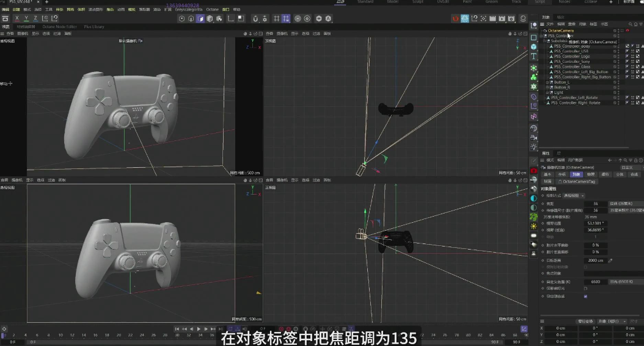This screenshot has height=346, width=644.
Task: Click the search icon in Objects panel
Action: tap(631, 24)
